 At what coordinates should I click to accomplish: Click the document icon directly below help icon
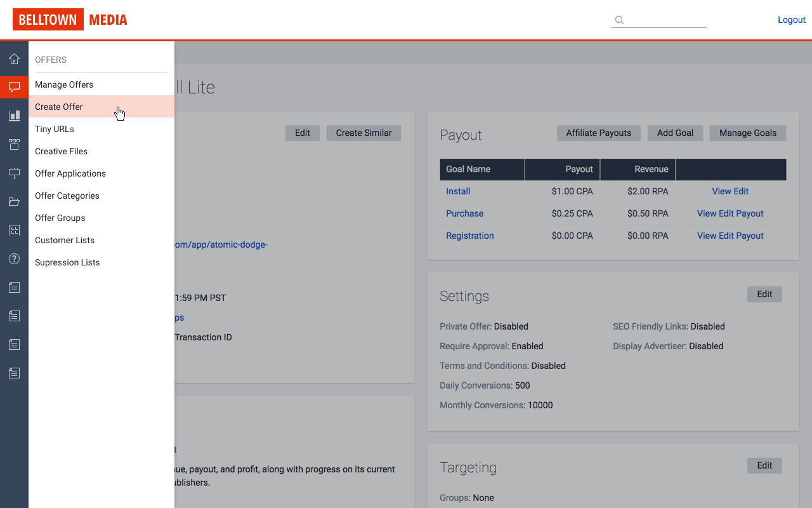click(x=14, y=287)
